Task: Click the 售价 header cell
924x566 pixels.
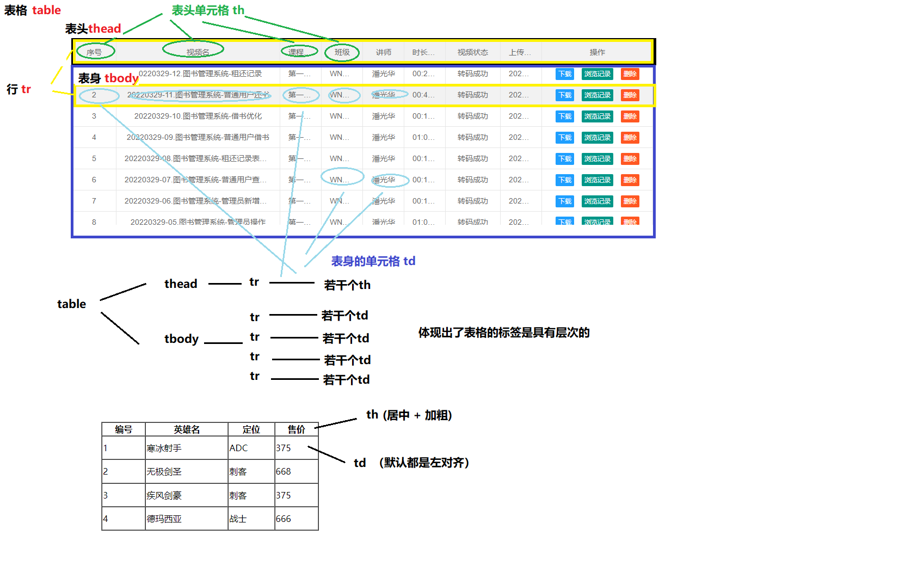Action: pos(297,429)
